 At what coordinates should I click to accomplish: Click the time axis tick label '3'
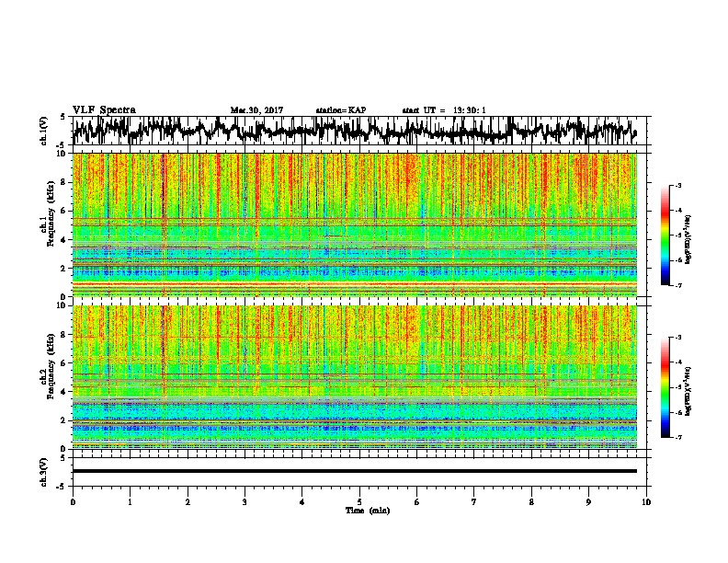[x=245, y=502]
